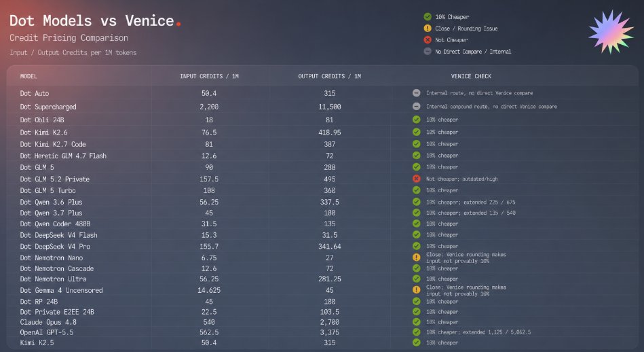Image resolution: width=644 pixels, height=352 pixels.
Task: Click the green check in OpenAI GPT-5.5 row
Action: (x=417, y=332)
